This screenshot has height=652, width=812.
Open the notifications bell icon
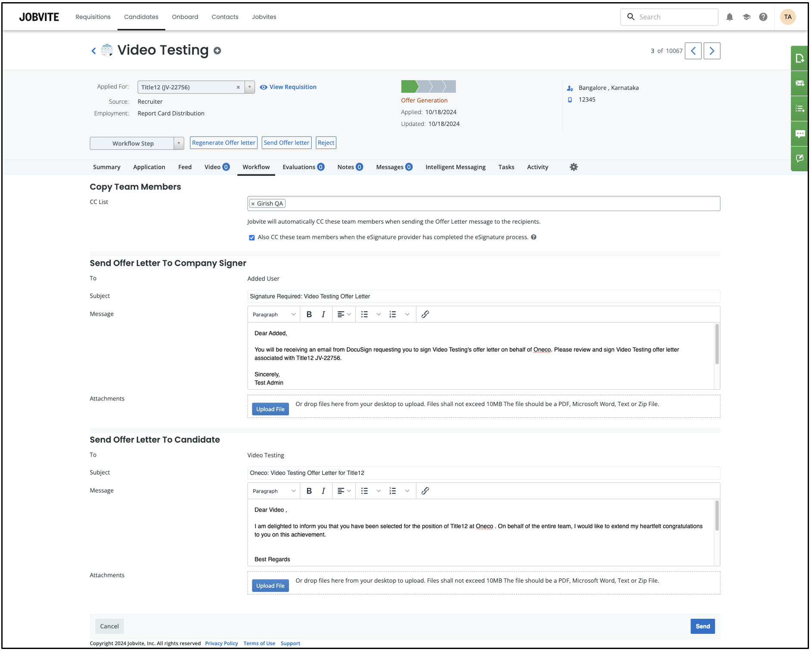[x=729, y=17]
